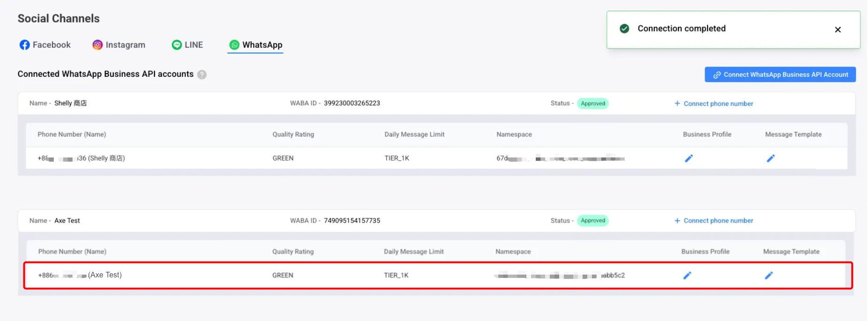
Task: Dismiss the Connection completed notification
Action: tap(838, 30)
